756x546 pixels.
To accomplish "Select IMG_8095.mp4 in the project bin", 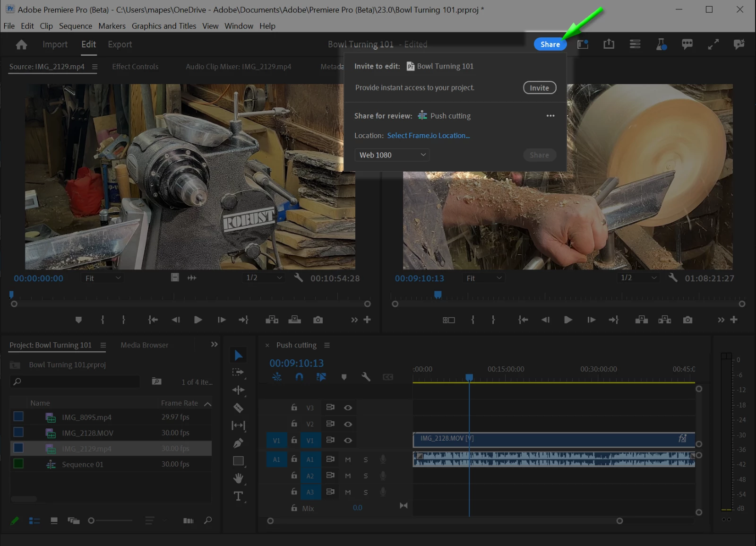I will (86, 417).
